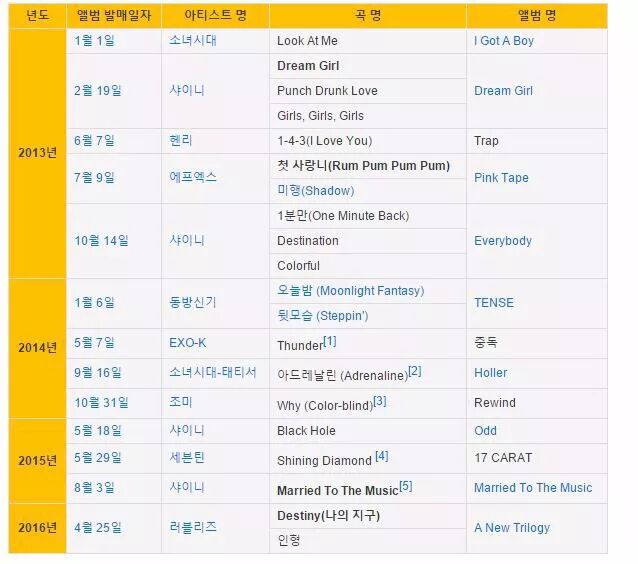Open the 8월 3일 date link
Screen dimensions: 638x564
(94, 488)
